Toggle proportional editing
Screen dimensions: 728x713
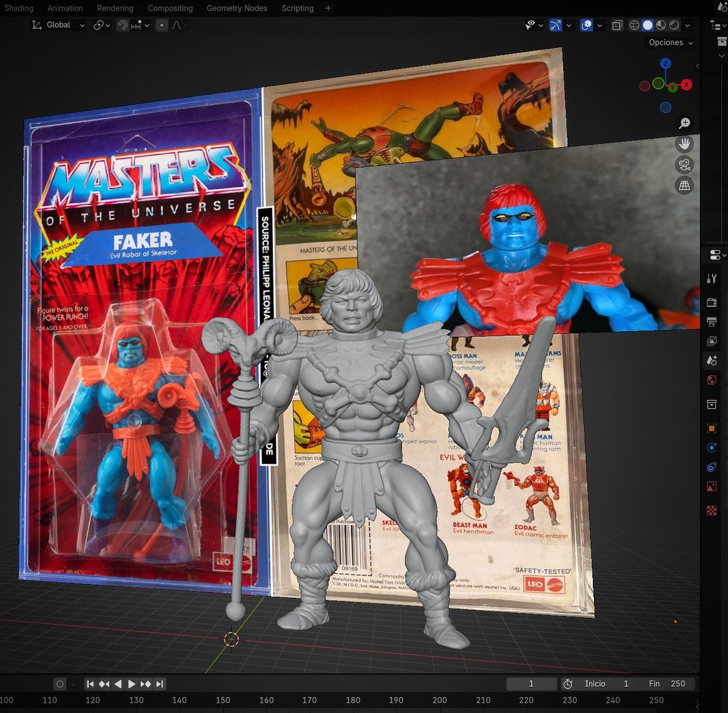pos(161,25)
